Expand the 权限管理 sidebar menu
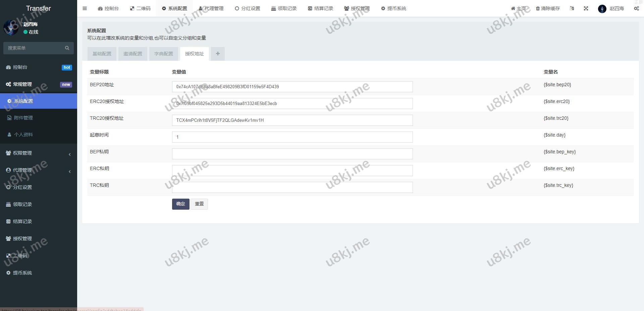The image size is (644, 311). point(39,153)
